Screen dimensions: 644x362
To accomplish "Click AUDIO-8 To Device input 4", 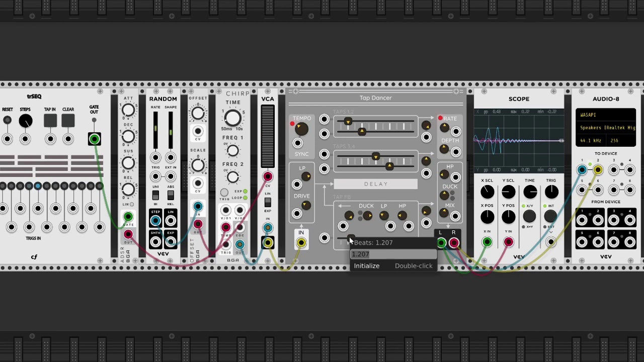I will coord(629,170).
